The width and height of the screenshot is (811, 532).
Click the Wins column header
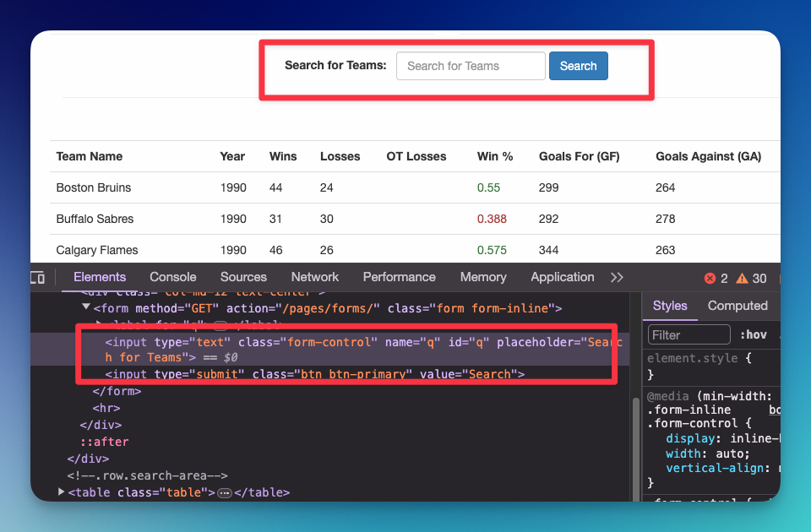[x=283, y=157]
